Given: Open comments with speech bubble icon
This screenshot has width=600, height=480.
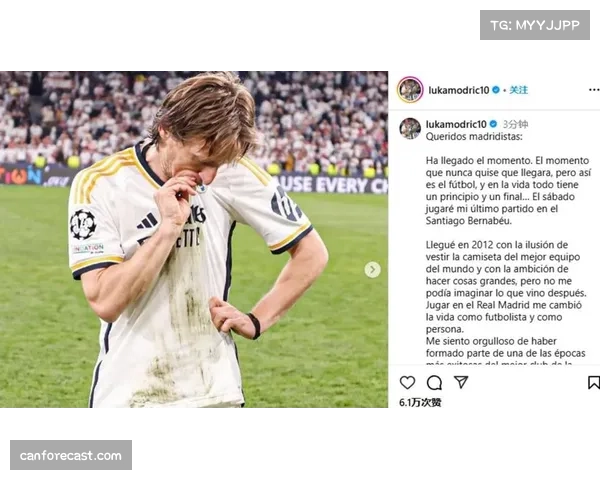Looking at the screenshot, I should click(434, 382).
